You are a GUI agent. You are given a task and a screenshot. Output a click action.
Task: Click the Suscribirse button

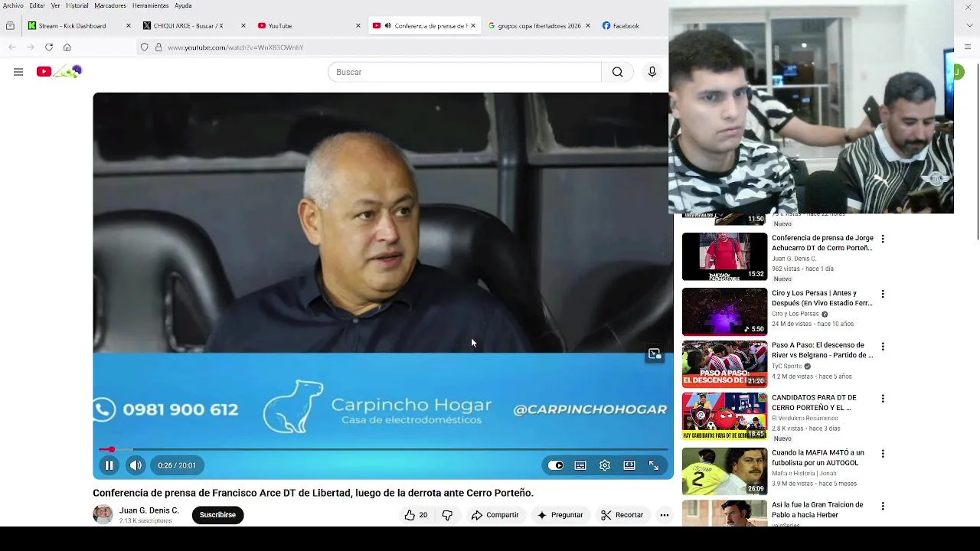(x=217, y=515)
